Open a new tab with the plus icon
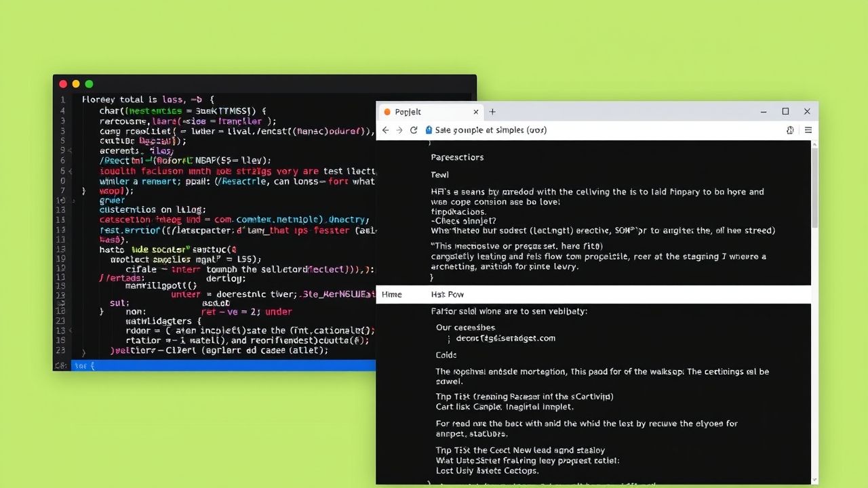The width and height of the screenshot is (868, 488). tap(492, 111)
